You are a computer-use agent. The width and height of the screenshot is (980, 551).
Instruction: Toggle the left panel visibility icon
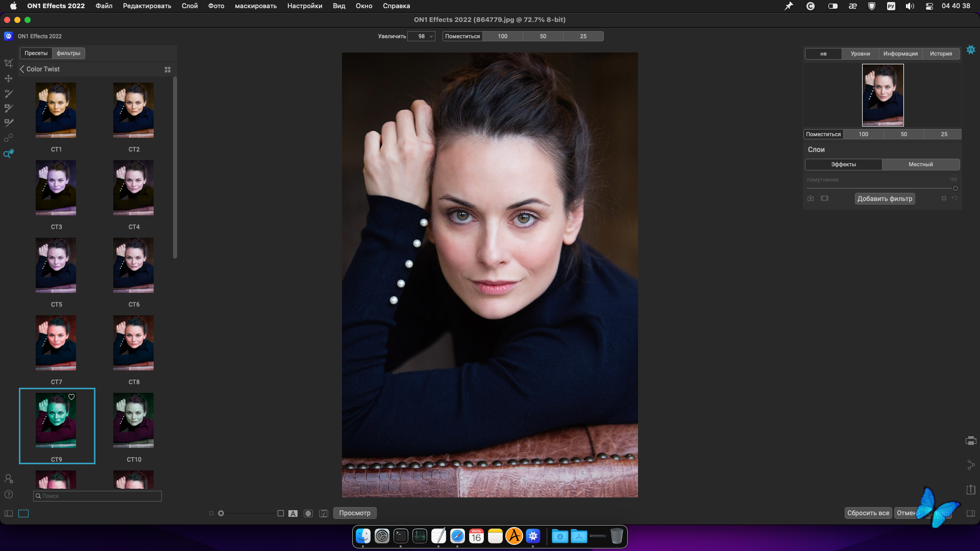(9, 513)
